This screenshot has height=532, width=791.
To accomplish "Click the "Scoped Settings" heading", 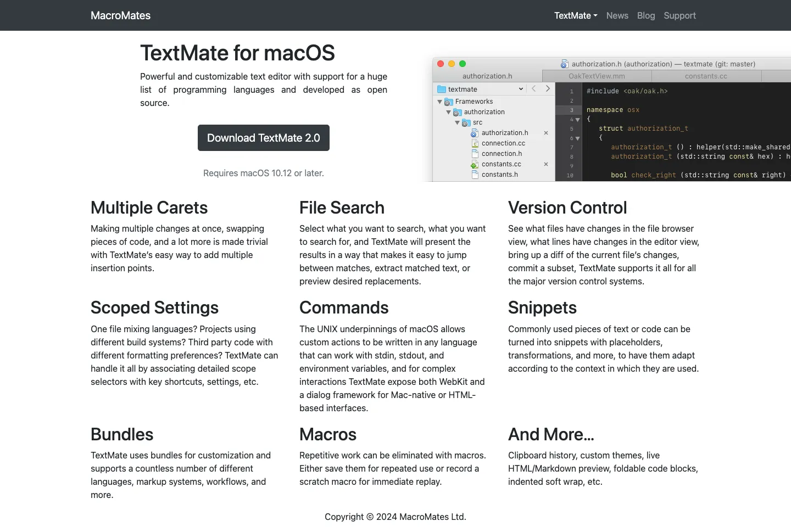I will 154,307.
